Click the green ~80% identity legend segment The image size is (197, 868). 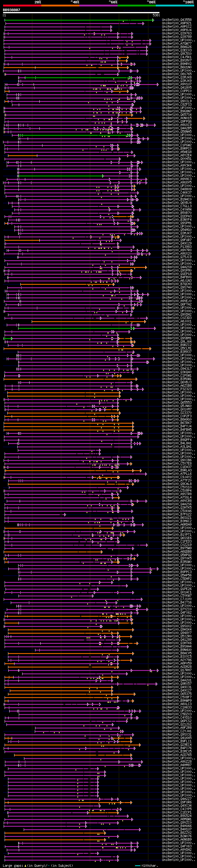pyautogui.click(x=137, y=6)
